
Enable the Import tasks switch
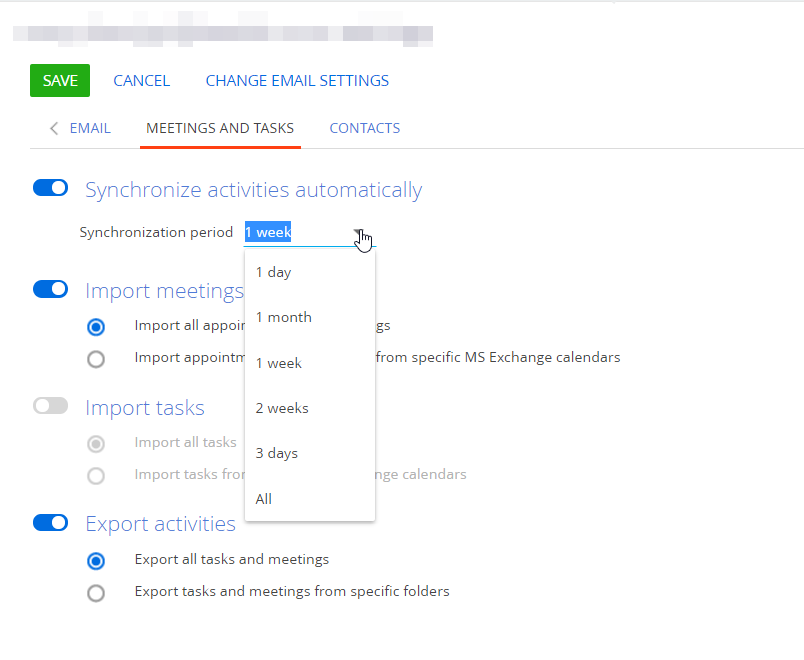(x=51, y=406)
